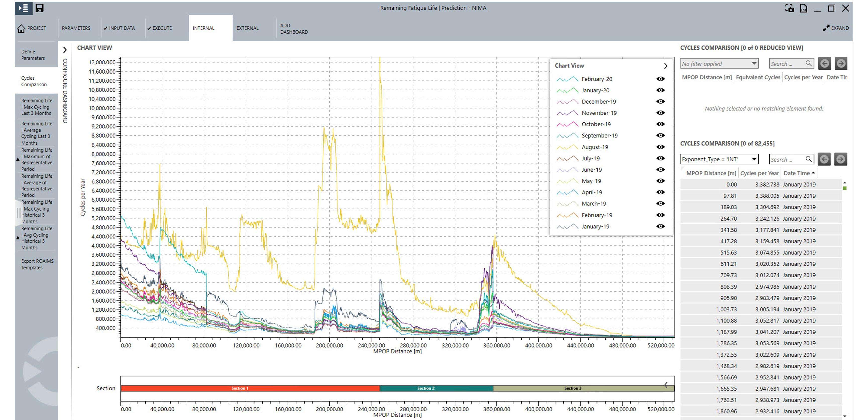Click the olive Section 3 bar
This screenshot has height=420, width=868.
point(584,388)
